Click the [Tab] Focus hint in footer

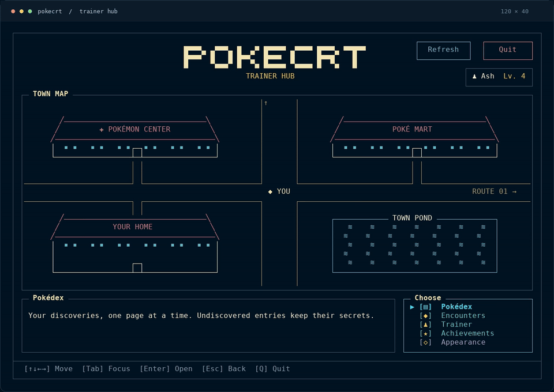point(106,369)
